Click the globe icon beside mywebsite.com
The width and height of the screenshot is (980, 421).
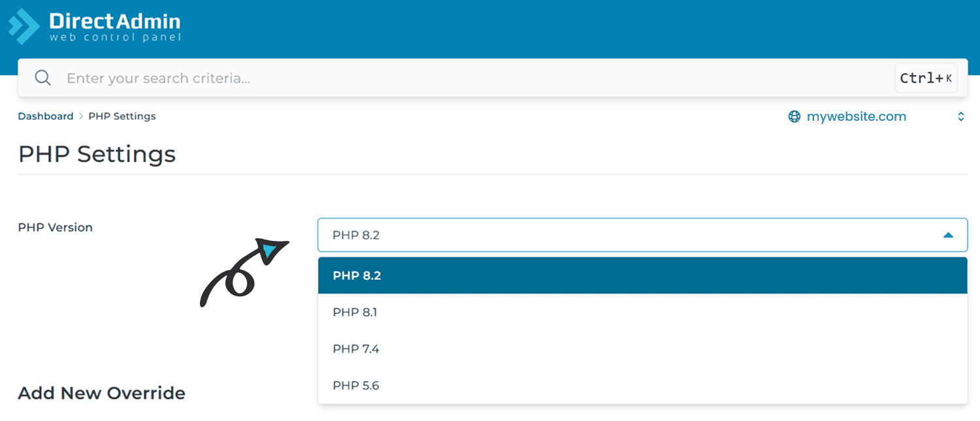794,116
